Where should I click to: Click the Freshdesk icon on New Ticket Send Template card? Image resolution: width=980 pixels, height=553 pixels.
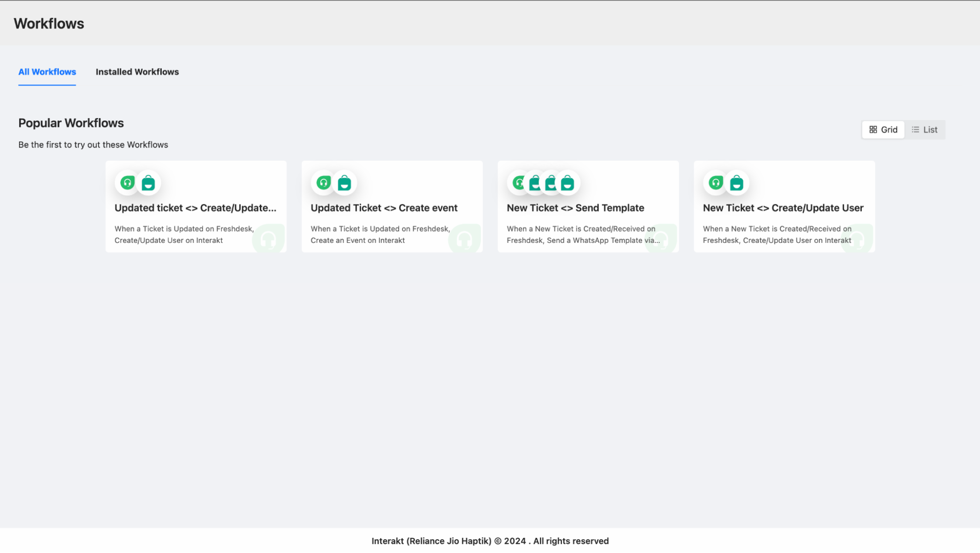point(518,182)
